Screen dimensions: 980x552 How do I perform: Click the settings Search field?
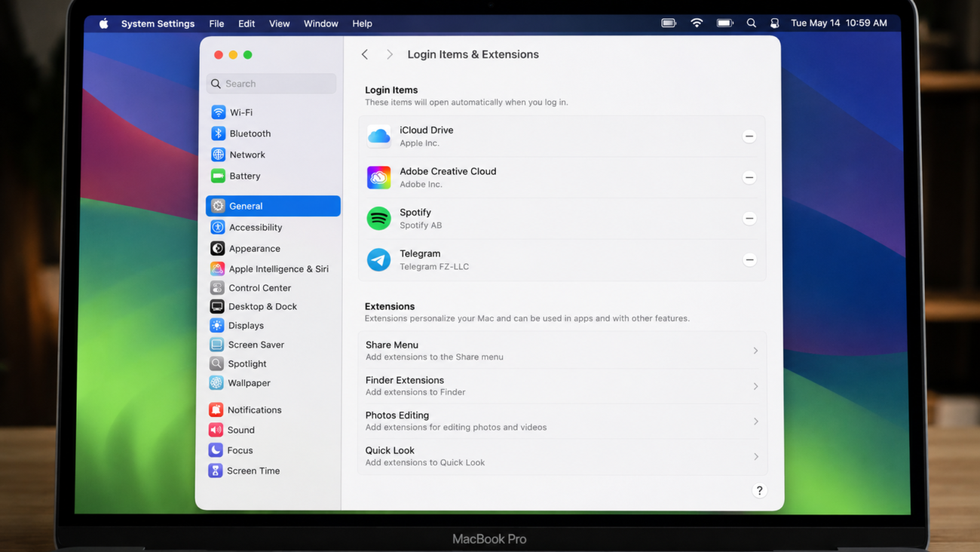(271, 84)
